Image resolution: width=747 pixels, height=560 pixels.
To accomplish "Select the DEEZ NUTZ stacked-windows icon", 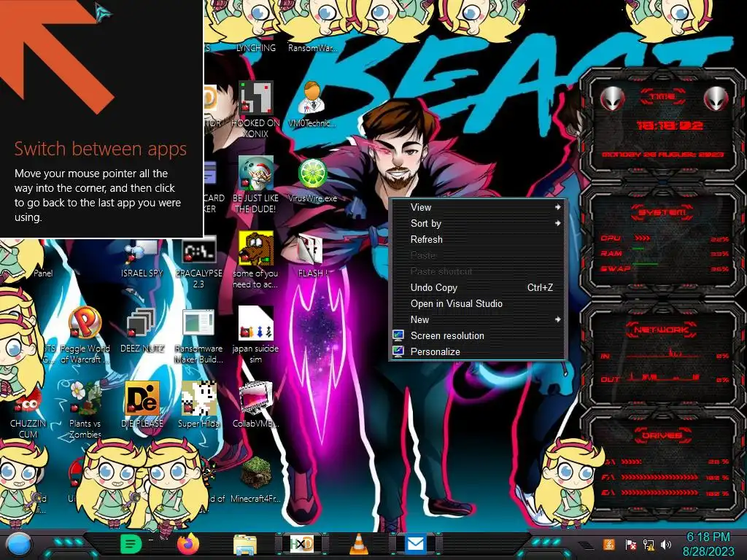I will tap(142, 324).
